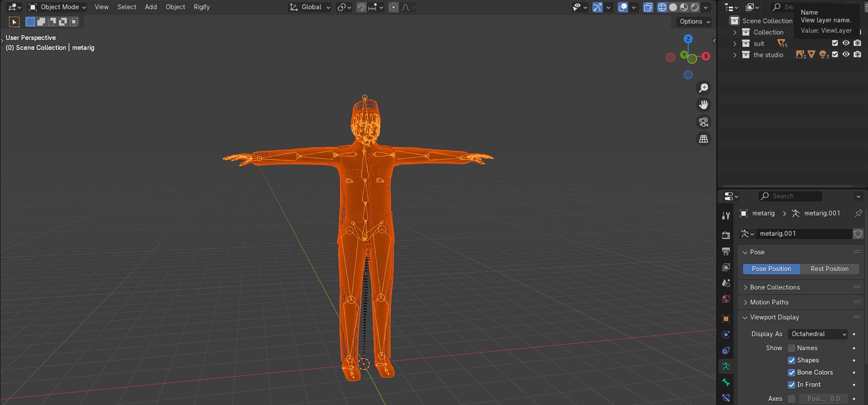Uncheck exclude checkbox for the studio collection
The width and height of the screenshot is (868, 405).
[835, 54]
